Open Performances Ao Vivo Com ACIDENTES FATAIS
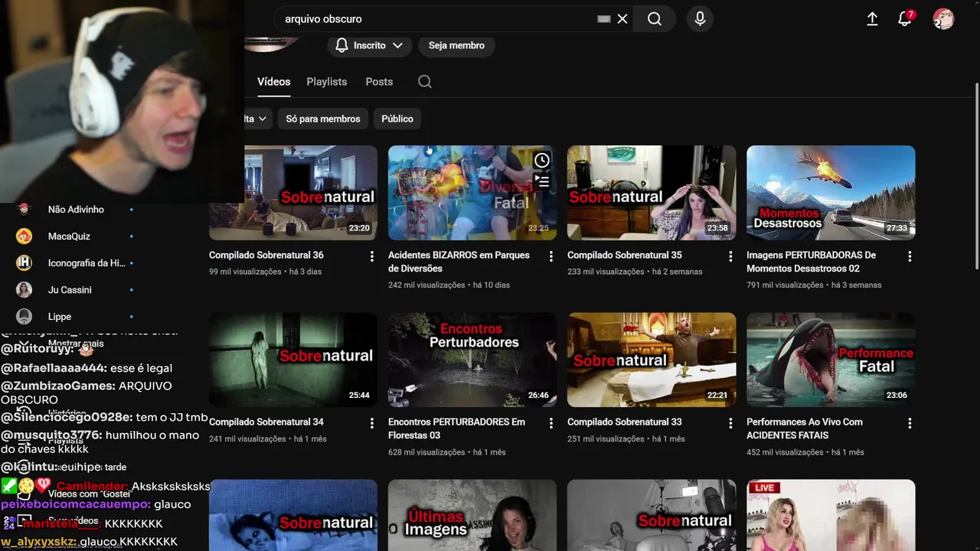Screen dimensions: 980x551 tap(805, 429)
